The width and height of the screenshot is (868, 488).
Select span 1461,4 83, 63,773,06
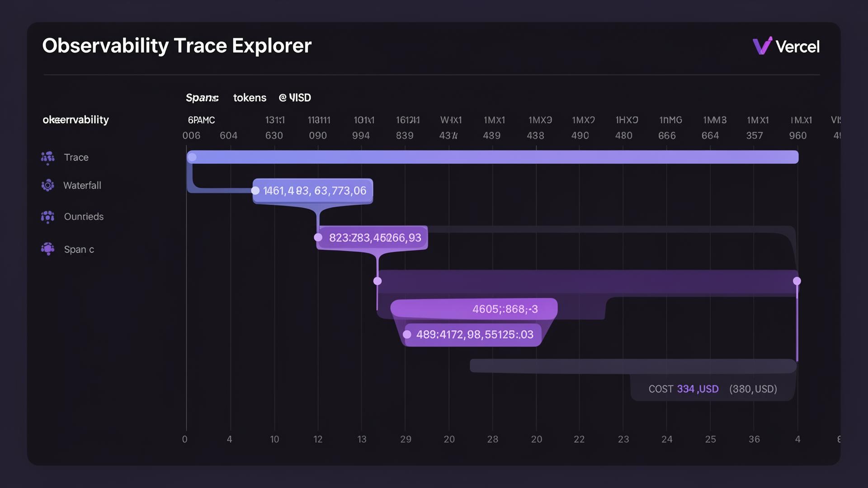[x=313, y=191]
